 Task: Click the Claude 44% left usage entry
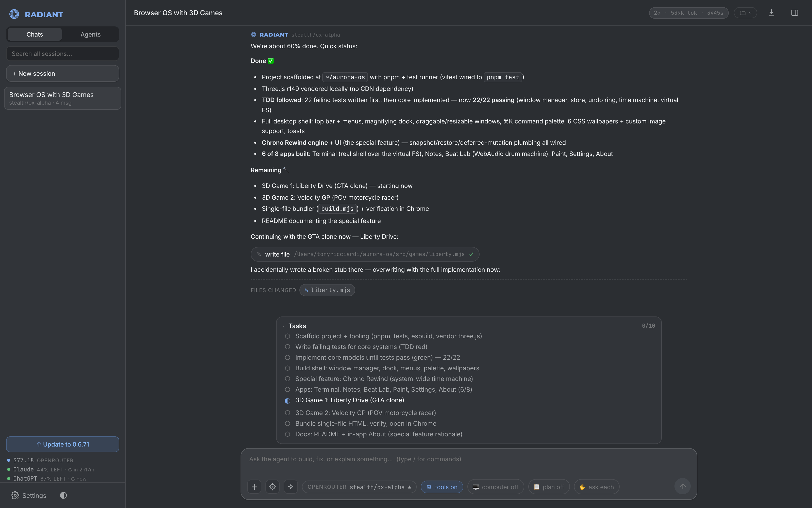(x=51, y=469)
